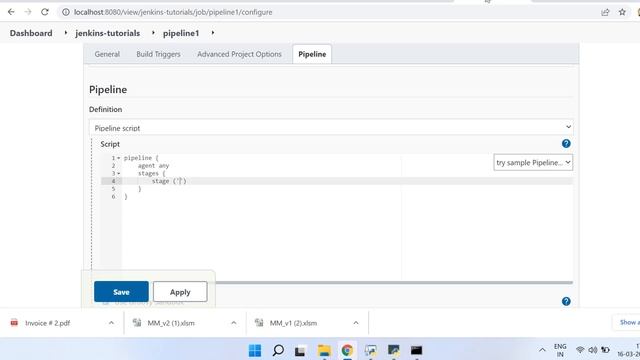Open the Pipeline script definition dropdown
This screenshot has width=640, height=360.
coord(331,127)
